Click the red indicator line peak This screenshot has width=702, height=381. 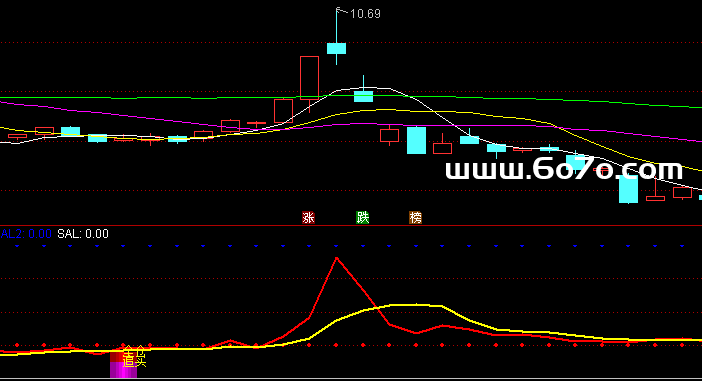pyautogui.click(x=337, y=258)
